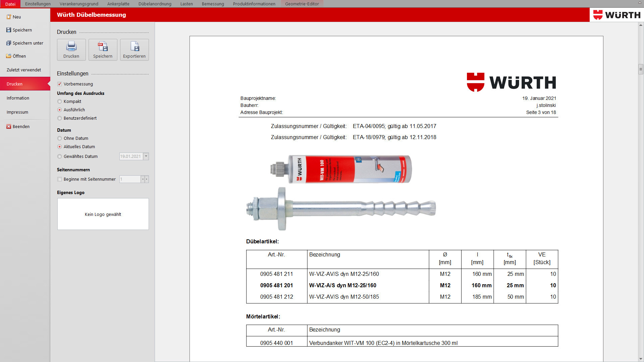Viewport: 644px width, 362px height.
Task: Click the Verbundanker WIT-VM 100 description
Action: [x=383, y=343]
